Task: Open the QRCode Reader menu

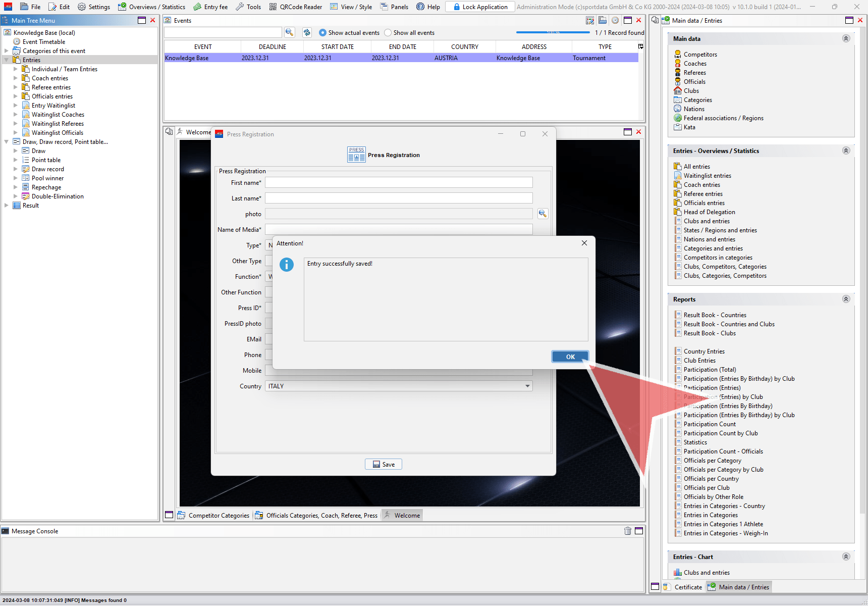Action: [x=295, y=7]
